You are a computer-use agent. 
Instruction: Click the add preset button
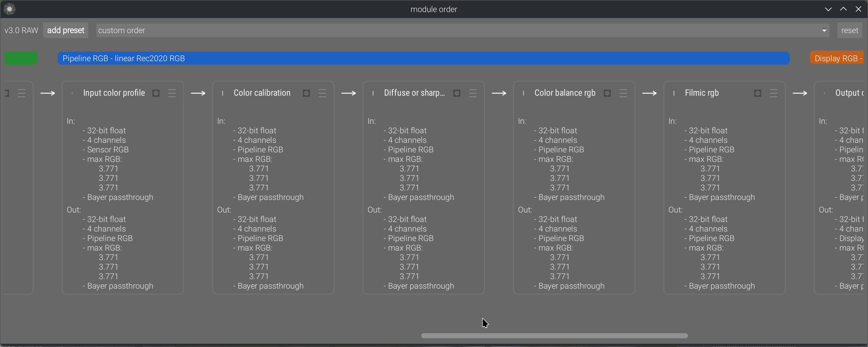coord(66,30)
